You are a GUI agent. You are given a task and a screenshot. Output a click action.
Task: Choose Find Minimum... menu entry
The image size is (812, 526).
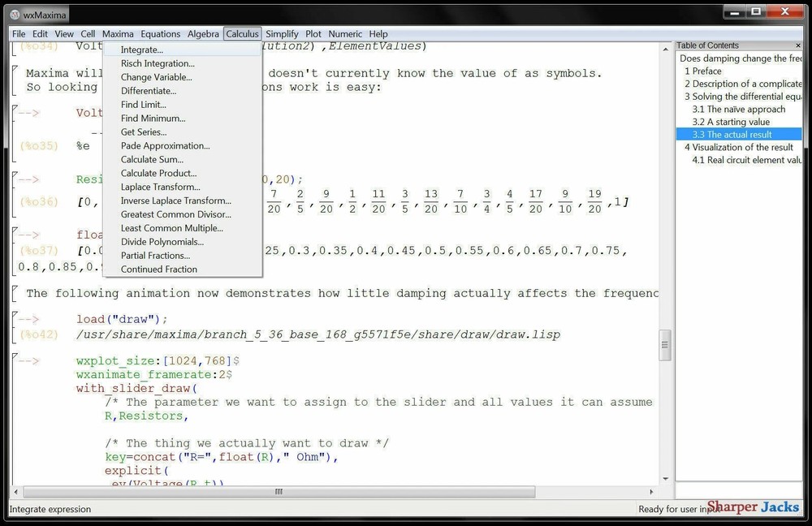tap(182, 118)
